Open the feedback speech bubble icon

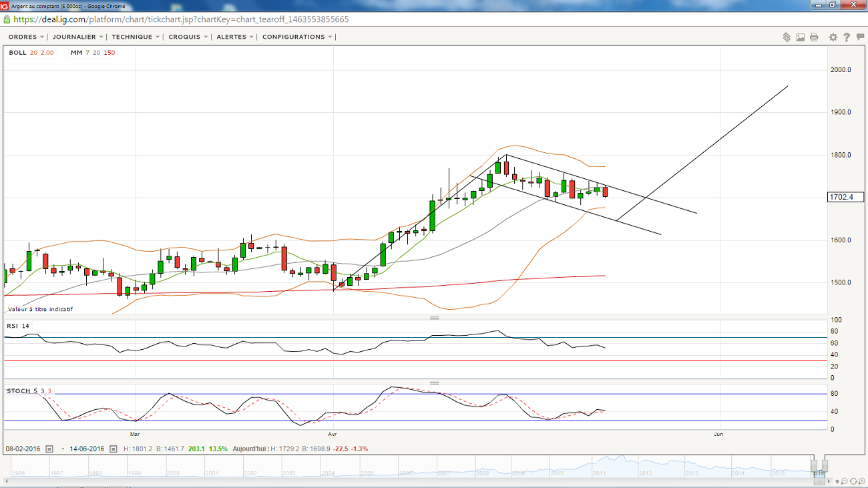pos(859,37)
